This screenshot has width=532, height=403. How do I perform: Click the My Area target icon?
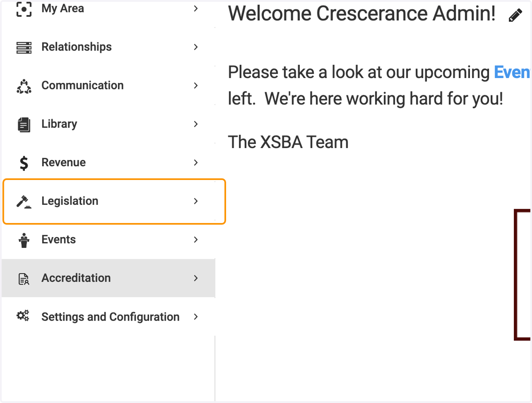24,9
